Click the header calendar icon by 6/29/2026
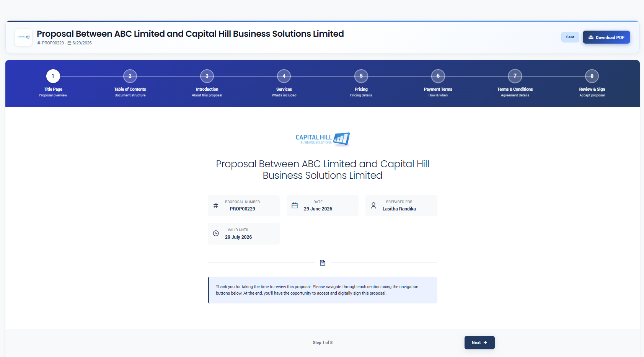This screenshot has height=357, width=644. pyautogui.click(x=69, y=43)
